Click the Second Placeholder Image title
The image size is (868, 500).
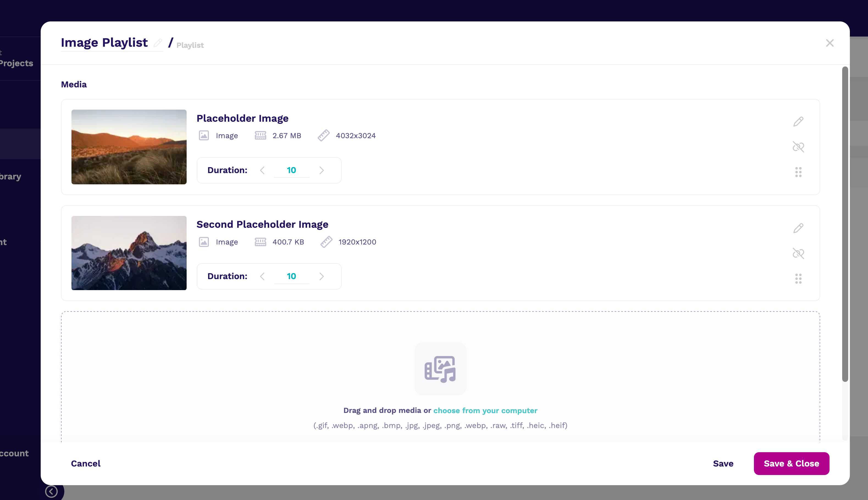click(262, 225)
